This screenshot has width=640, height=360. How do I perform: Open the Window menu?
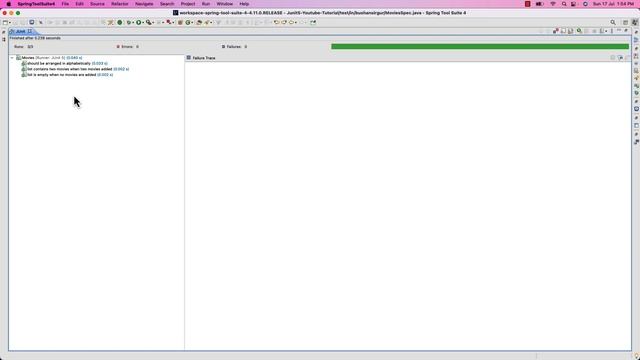tap(224, 4)
